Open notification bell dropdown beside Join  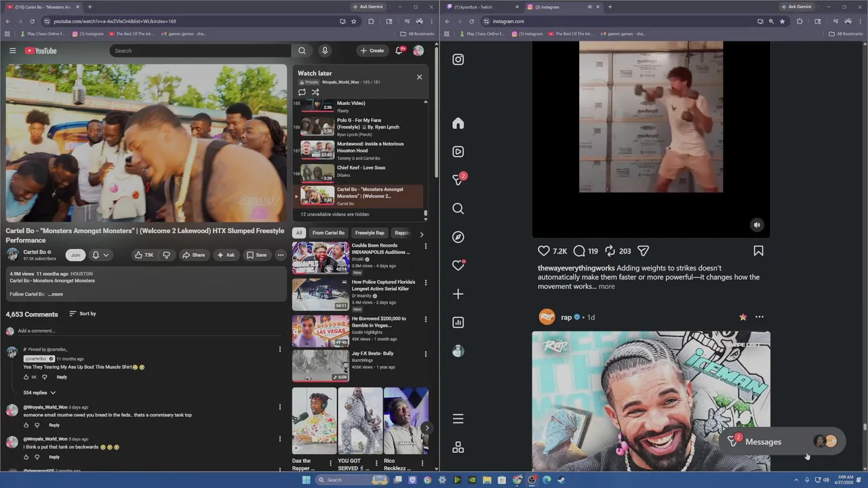100,255
